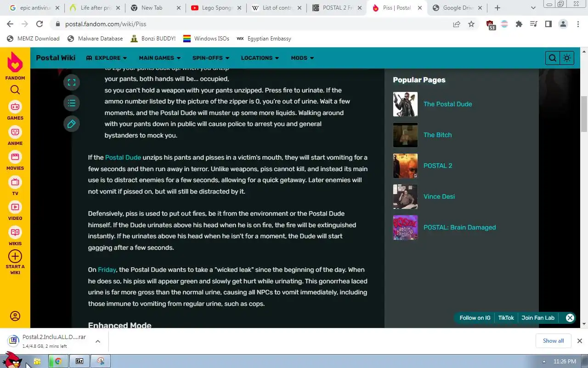The height and width of the screenshot is (368, 588).
Task: Open the POSTAL: Brain Damaged thumbnail
Action: click(405, 228)
